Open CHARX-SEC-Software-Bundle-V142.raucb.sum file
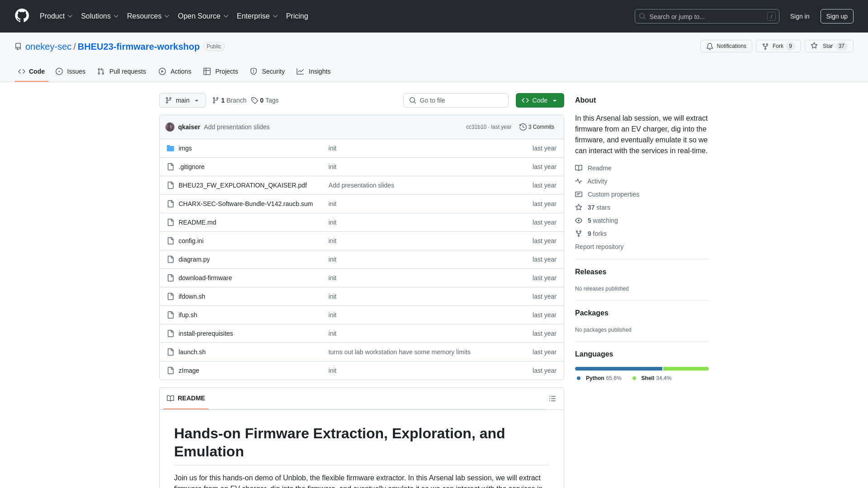The width and height of the screenshot is (868, 488). coord(245,204)
